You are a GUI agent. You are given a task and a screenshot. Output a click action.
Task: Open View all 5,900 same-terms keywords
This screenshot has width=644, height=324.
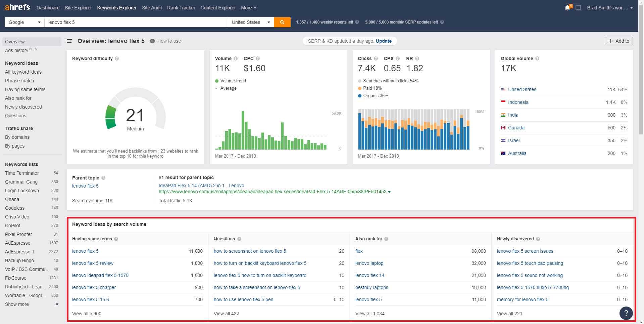(87, 314)
